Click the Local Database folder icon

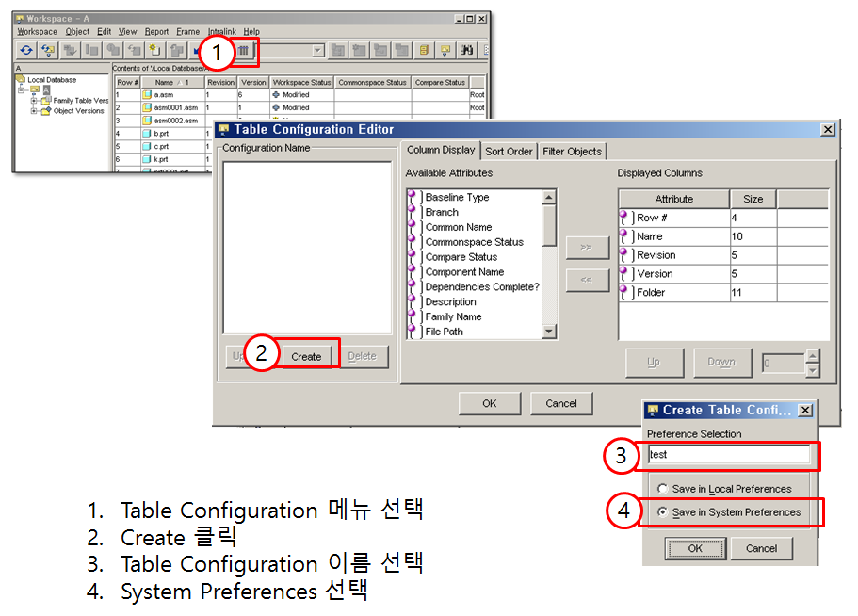click(20, 79)
